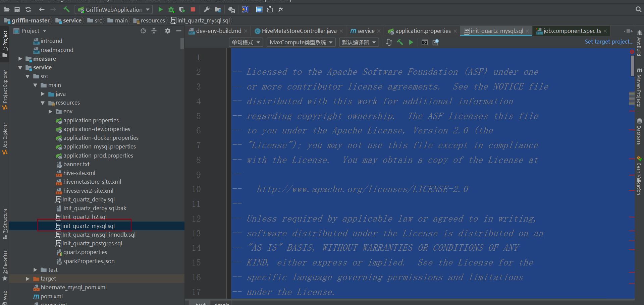
Task: Open the Bean Validation side panel
Action: point(639,176)
